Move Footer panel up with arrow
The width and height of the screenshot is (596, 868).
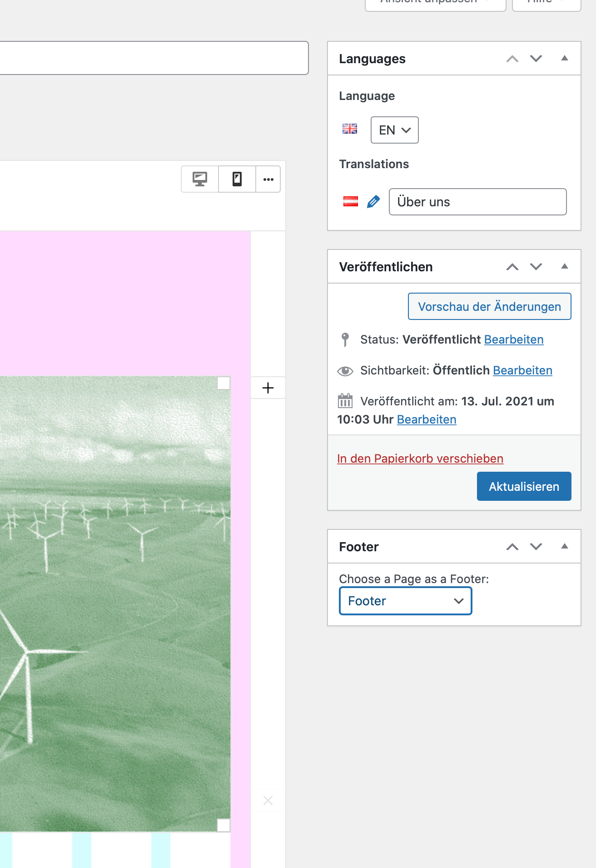pos(512,547)
